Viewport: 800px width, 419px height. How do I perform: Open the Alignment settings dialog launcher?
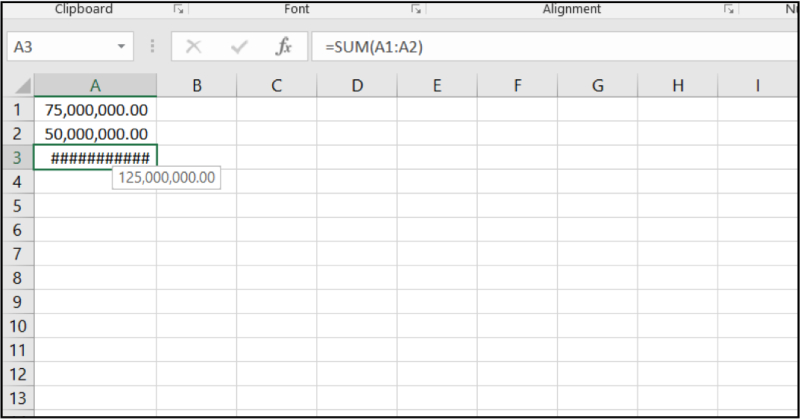[729, 9]
